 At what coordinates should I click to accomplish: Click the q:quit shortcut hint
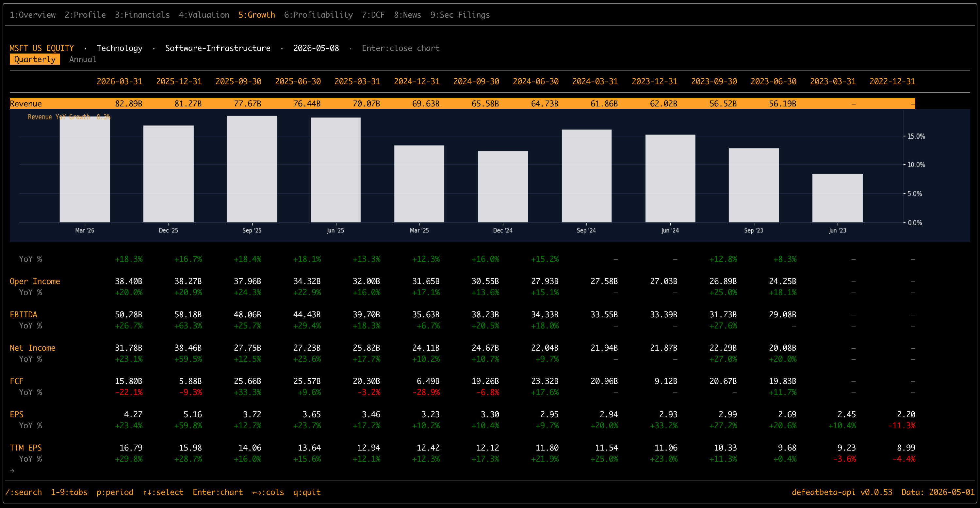(x=307, y=492)
